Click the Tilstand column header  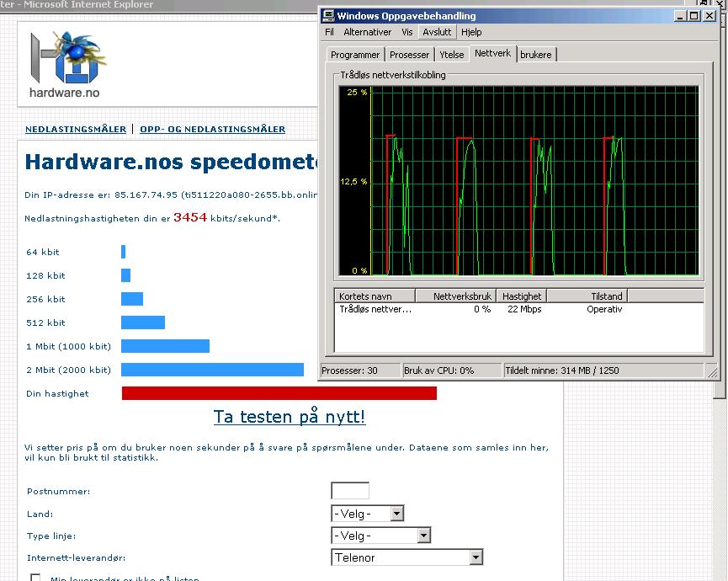[x=587, y=296]
